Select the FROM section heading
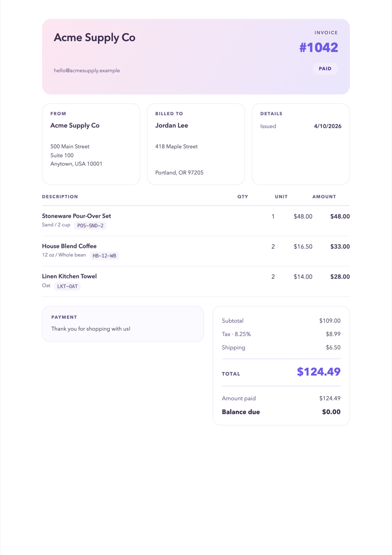392x555 pixels. (58, 114)
